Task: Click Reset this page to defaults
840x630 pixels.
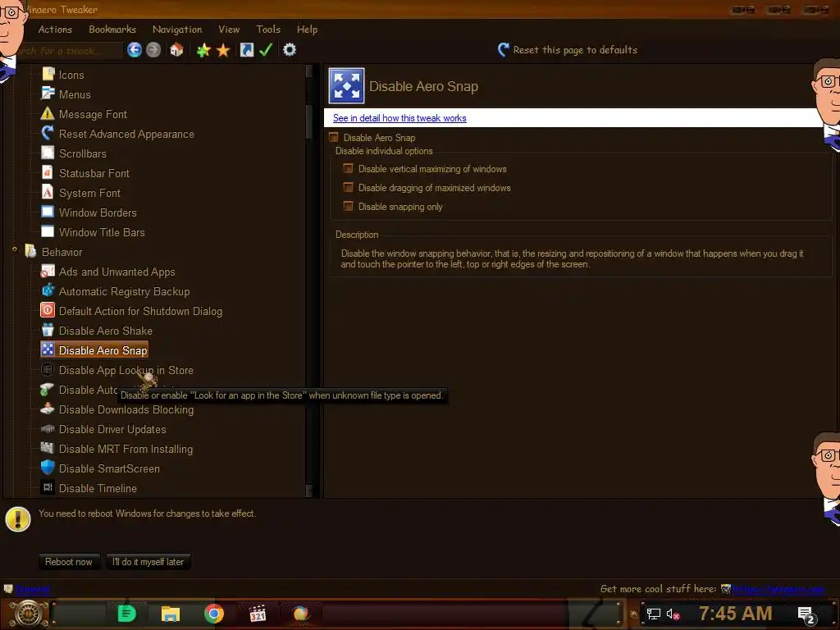Action: point(568,50)
